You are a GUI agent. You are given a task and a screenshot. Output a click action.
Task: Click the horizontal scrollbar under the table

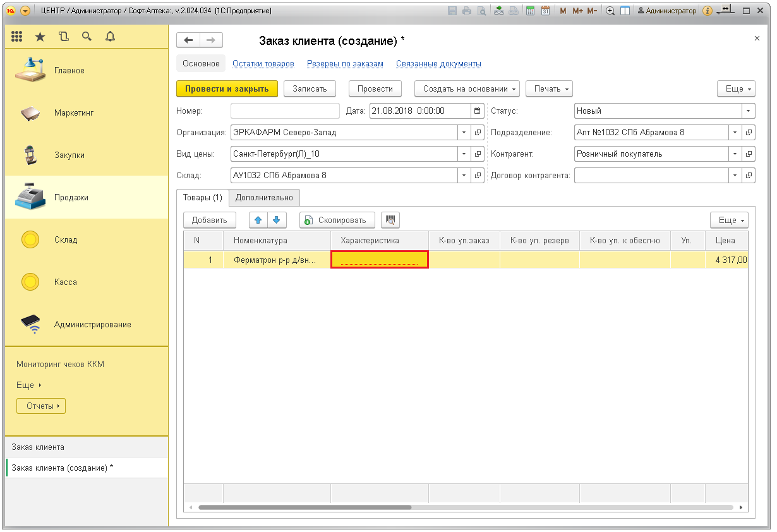coord(304,507)
